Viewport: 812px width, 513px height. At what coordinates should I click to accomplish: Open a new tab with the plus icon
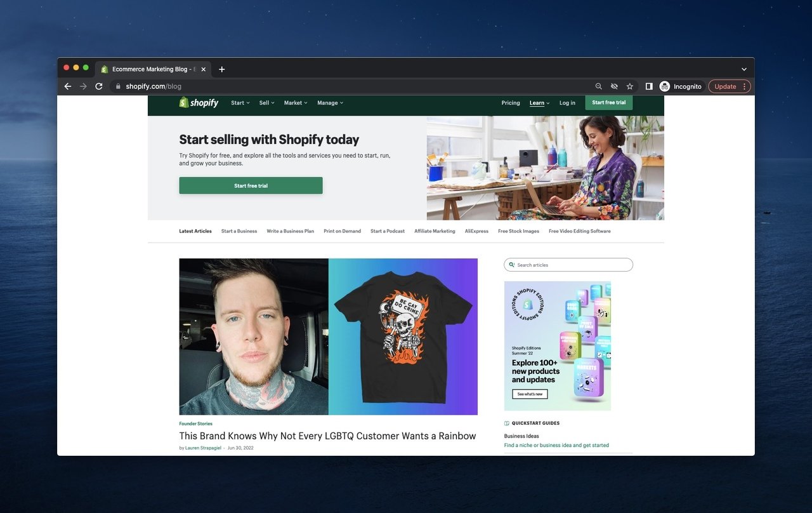(221, 69)
